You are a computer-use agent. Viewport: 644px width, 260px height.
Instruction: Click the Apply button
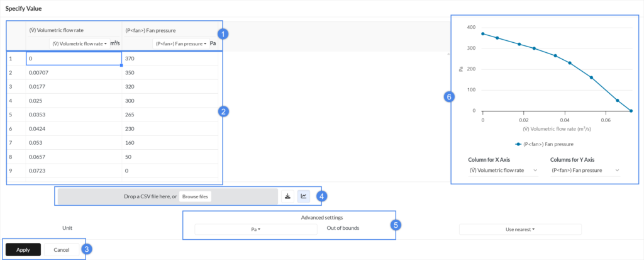click(x=23, y=250)
